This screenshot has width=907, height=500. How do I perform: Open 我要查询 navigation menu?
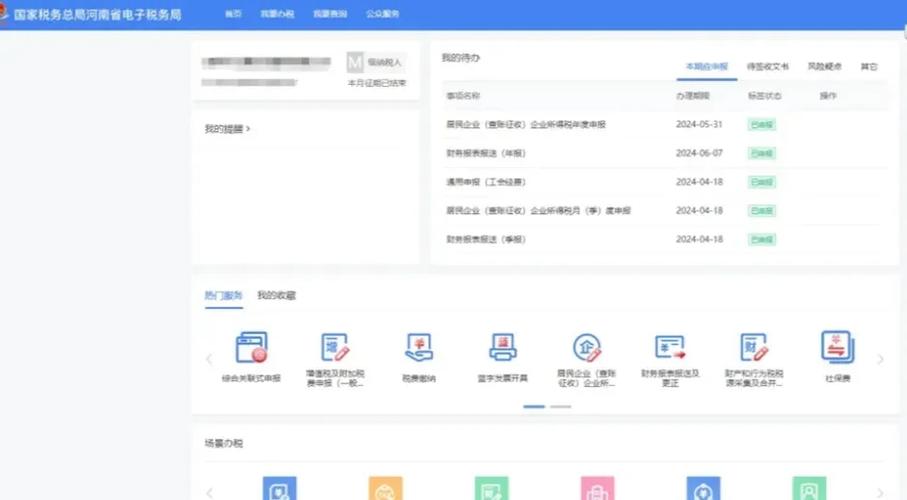coord(330,13)
